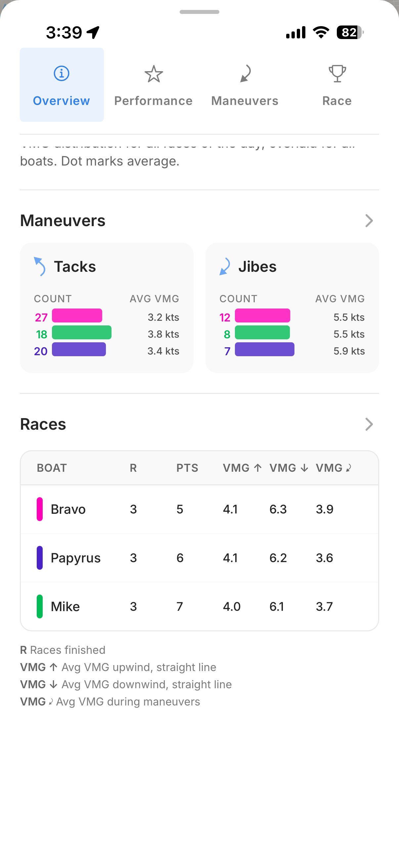Expand the Maneuvers section via its chevron
This screenshot has width=399, height=868.
click(369, 221)
